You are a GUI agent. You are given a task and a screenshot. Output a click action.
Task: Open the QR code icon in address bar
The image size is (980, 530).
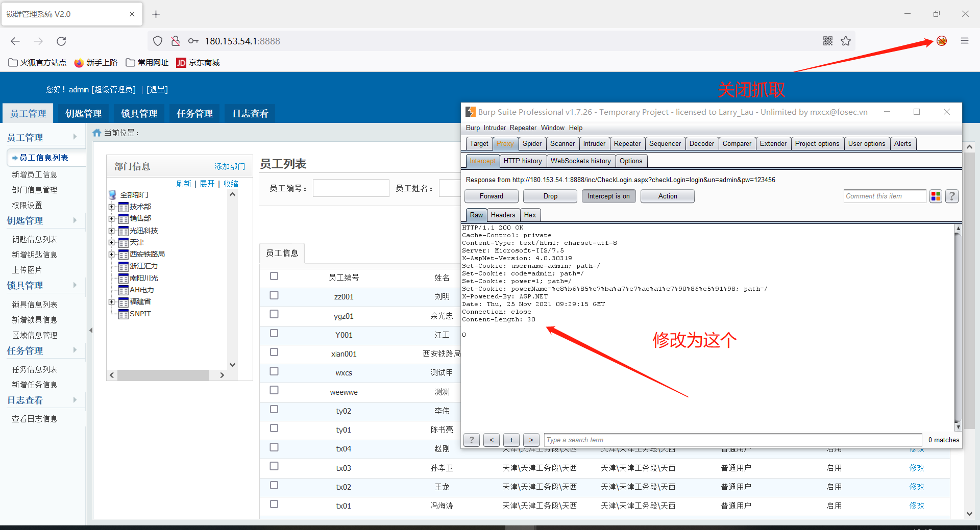(828, 41)
